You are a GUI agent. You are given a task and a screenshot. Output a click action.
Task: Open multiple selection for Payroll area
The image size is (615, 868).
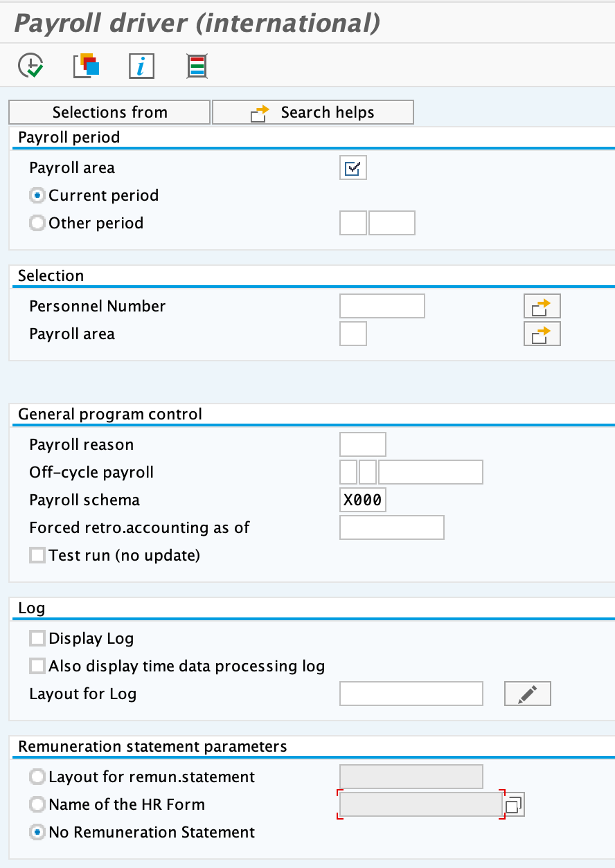pyautogui.click(x=542, y=333)
